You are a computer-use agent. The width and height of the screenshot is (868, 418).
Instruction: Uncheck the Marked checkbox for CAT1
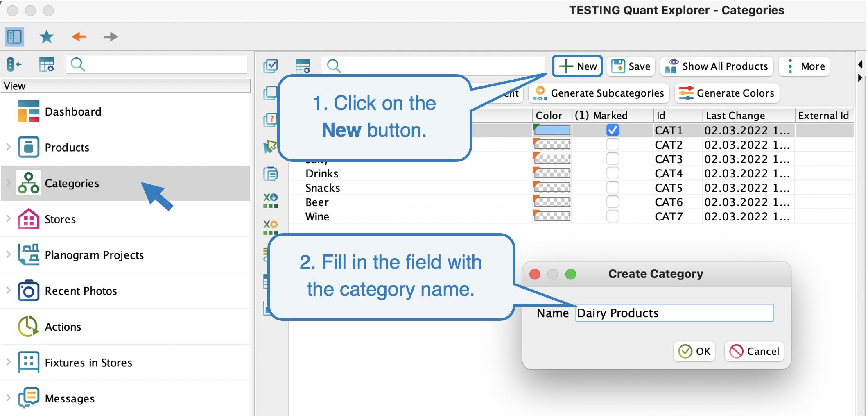[x=613, y=130]
